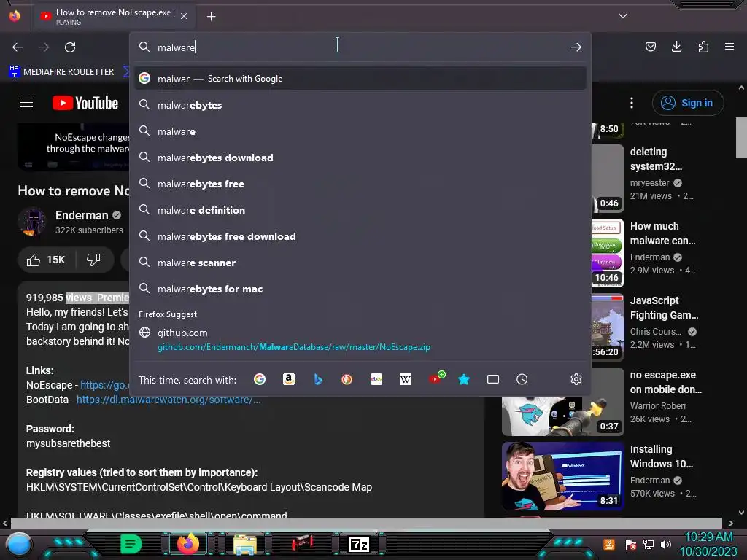
Task: Choose the 'malwarebytes for mac' suggestion
Action: click(x=360, y=289)
